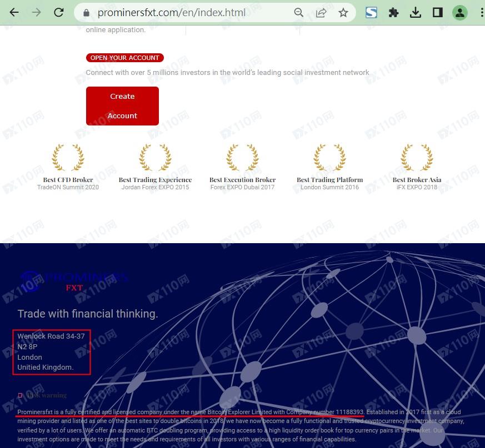Click the padlock site security icon
Image resolution: width=485 pixels, height=448 pixels.
click(x=86, y=13)
